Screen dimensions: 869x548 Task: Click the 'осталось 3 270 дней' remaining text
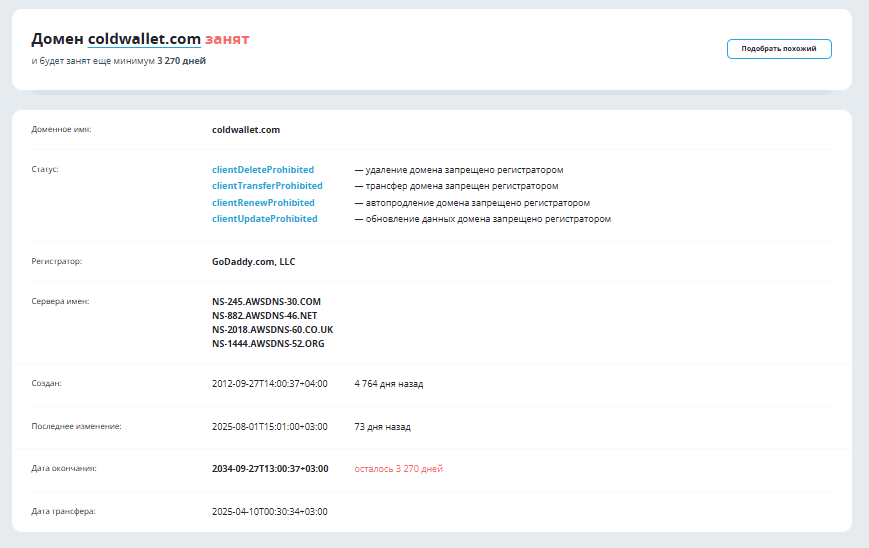click(x=398, y=468)
